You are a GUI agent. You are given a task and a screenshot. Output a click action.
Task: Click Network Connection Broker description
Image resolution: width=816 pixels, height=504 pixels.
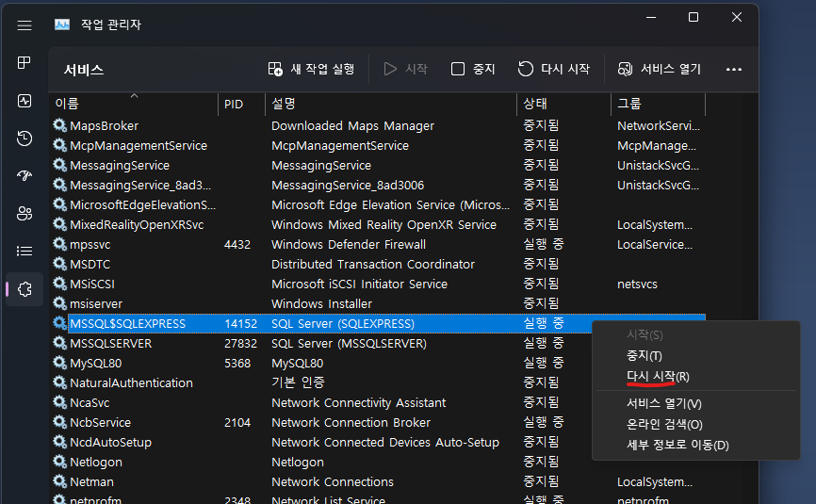(351, 422)
